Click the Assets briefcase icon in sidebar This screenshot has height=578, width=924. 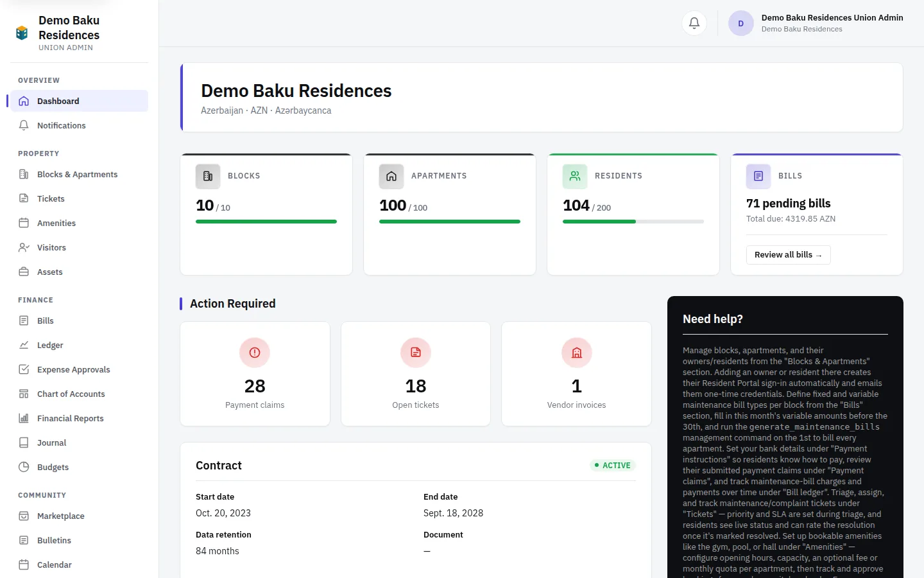[24, 272]
